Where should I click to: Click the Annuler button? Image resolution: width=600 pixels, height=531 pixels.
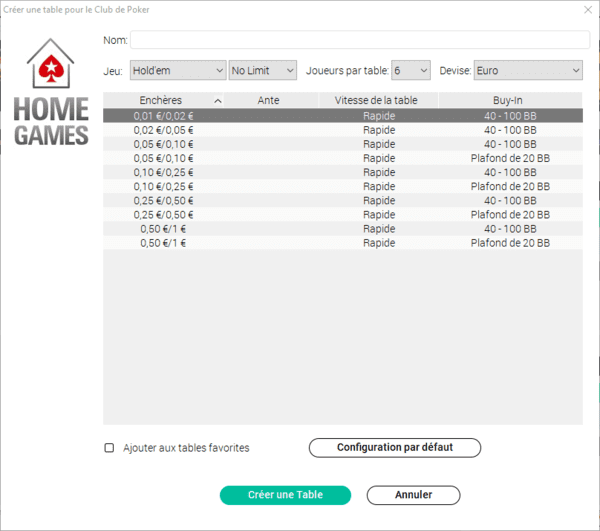[x=413, y=495]
